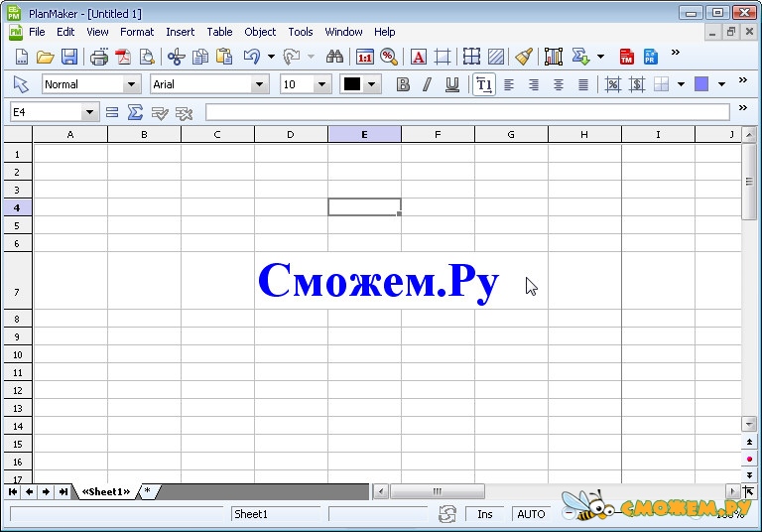Click in the formula edit bar field

[467, 112]
